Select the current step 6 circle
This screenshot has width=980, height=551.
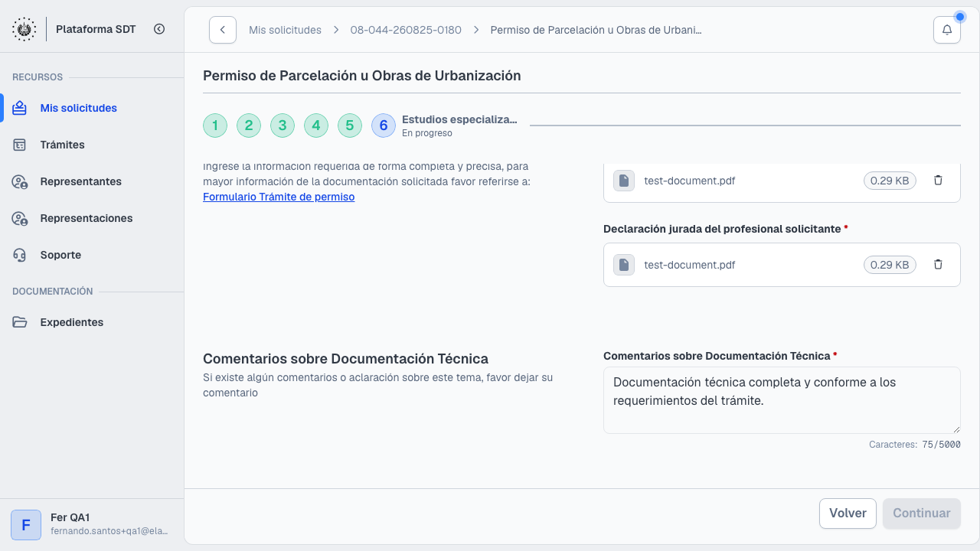(384, 126)
